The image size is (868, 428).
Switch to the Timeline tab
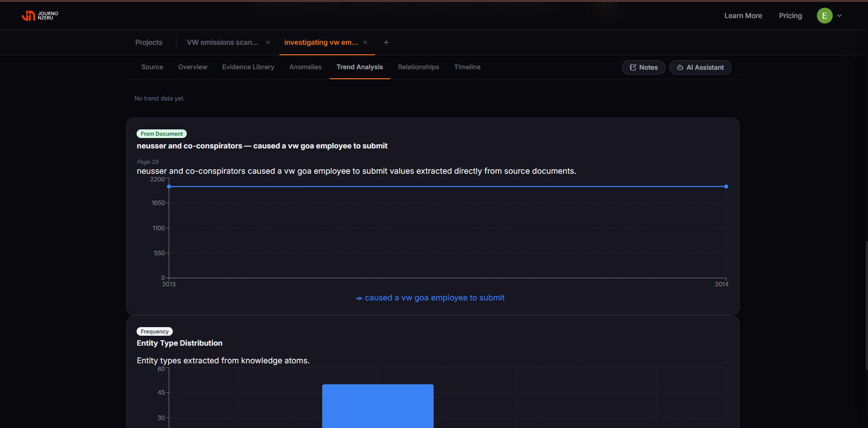[x=467, y=67]
